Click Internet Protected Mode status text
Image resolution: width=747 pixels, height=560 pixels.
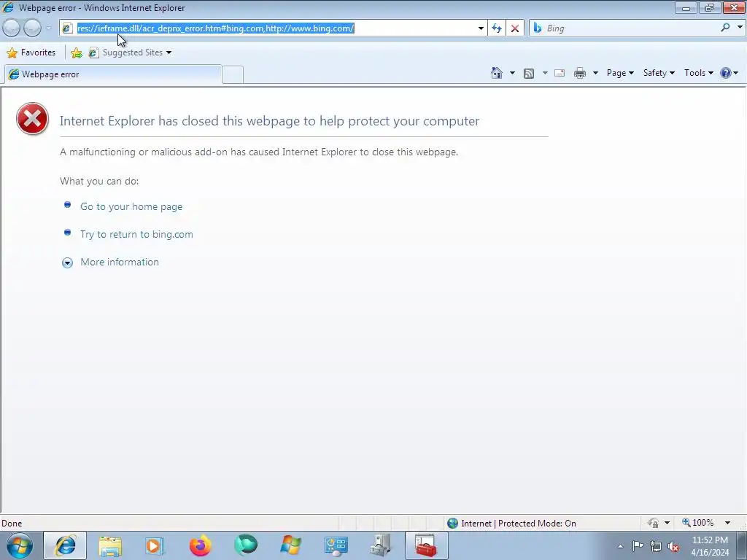(x=519, y=524)
